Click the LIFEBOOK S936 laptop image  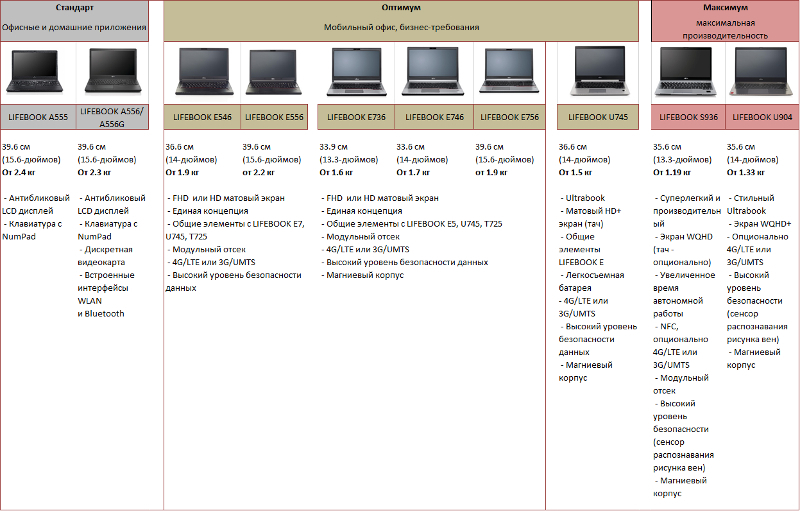pyautogui.click(x=685, y=72)
